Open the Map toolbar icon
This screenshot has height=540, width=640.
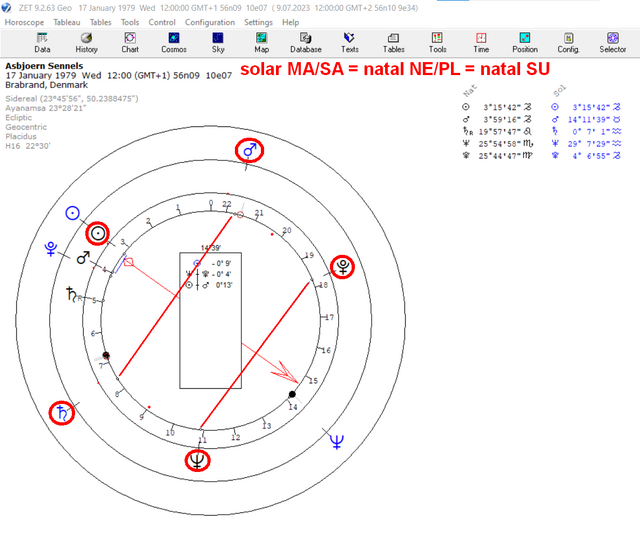coord(262,43)
